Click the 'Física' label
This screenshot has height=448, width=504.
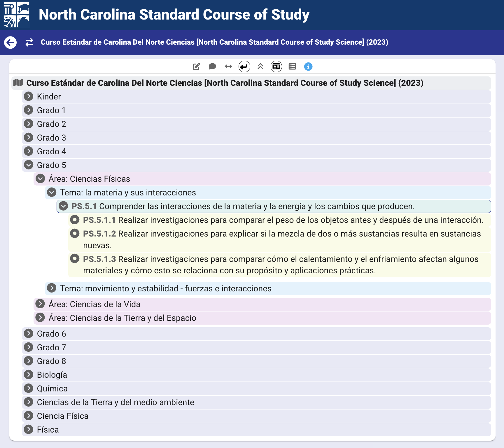pos(48,430)
